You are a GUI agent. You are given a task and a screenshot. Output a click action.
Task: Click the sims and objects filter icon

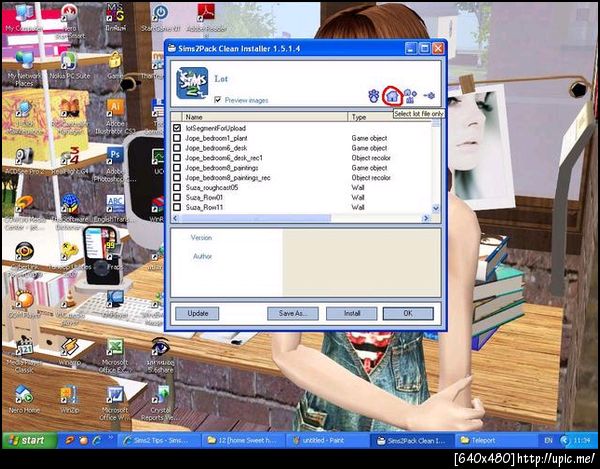coord(410,96)
